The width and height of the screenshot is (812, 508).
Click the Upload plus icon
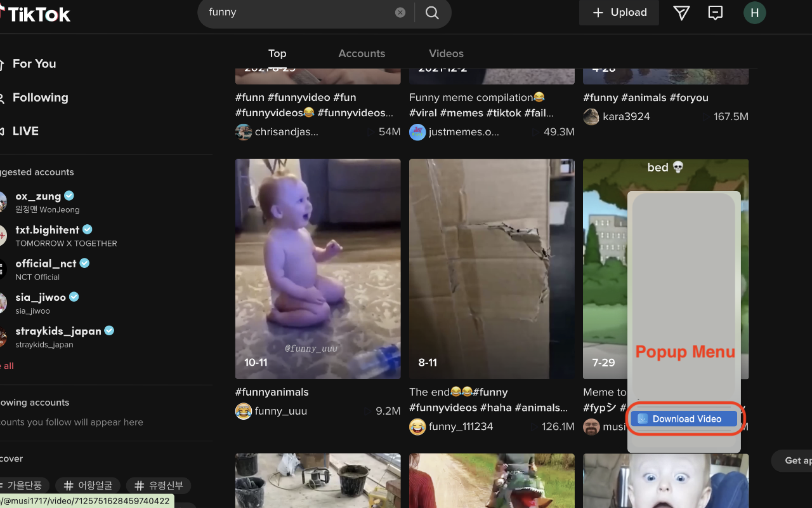point(599,12)
